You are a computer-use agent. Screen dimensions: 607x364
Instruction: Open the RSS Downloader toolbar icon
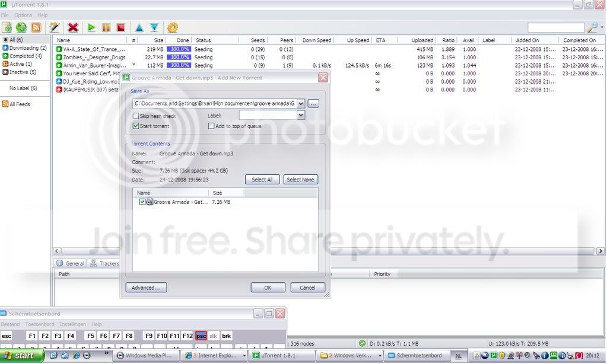[x=36, y=27]
